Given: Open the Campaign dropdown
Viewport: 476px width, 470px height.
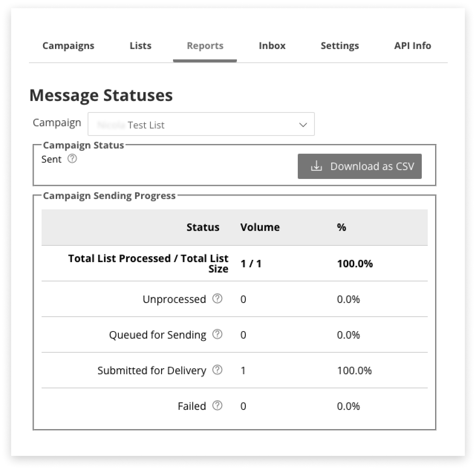Looking at the screenshot, I should pyautogui.click(x=201, y=124).
